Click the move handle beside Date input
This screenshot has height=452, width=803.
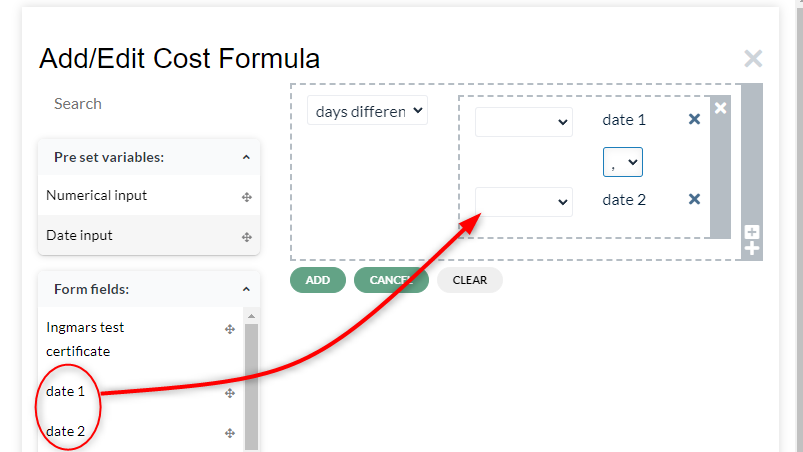pos(247,237)
